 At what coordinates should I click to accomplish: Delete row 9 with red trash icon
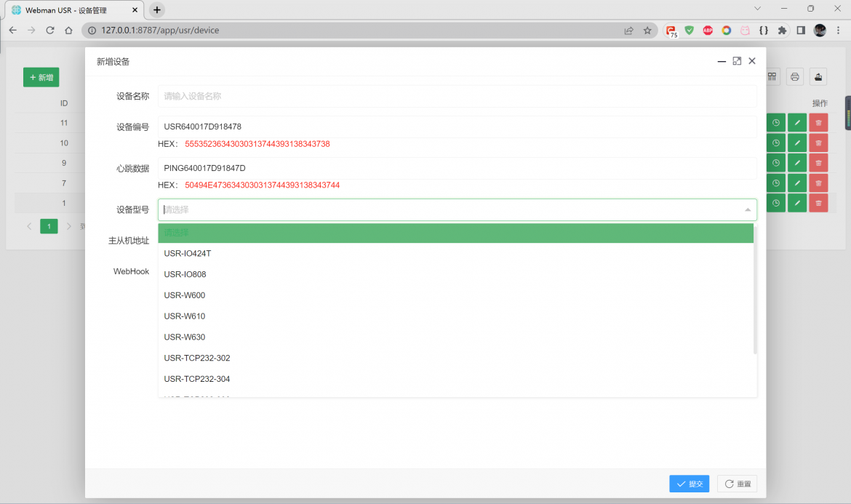pyautogui.click(x=818, y=163)
